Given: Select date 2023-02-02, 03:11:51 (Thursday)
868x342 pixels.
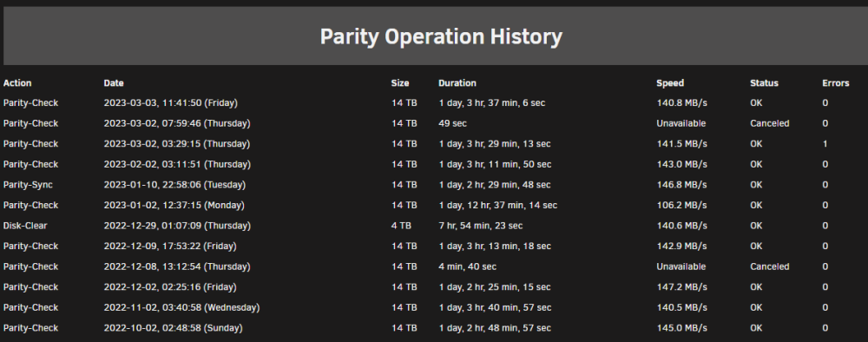Looking at the screenshot, I should [x=177, y=164].
